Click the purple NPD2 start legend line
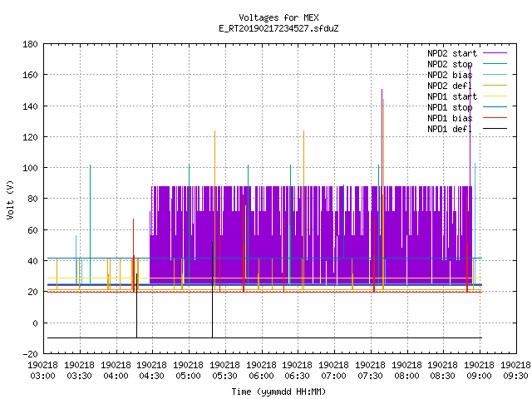 (x=495, y=53)
